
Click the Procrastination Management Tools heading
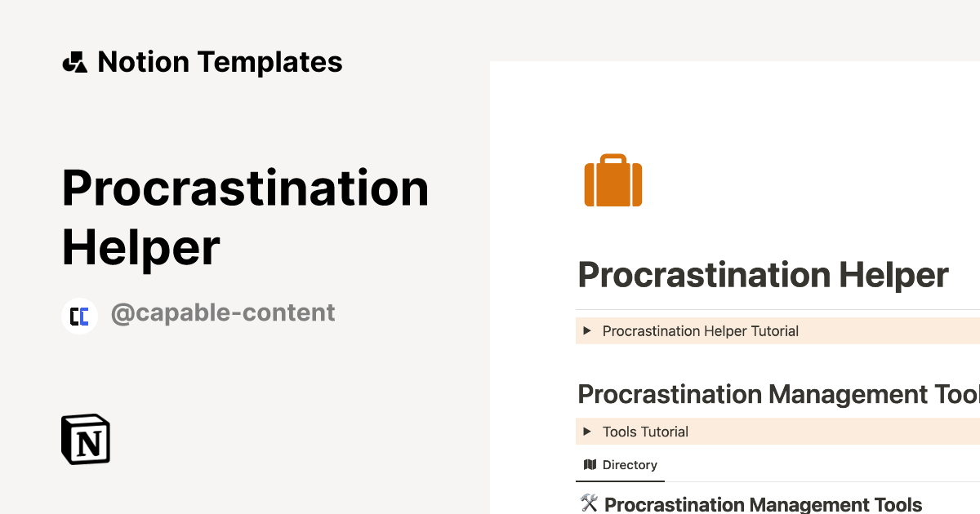point(776,394)
